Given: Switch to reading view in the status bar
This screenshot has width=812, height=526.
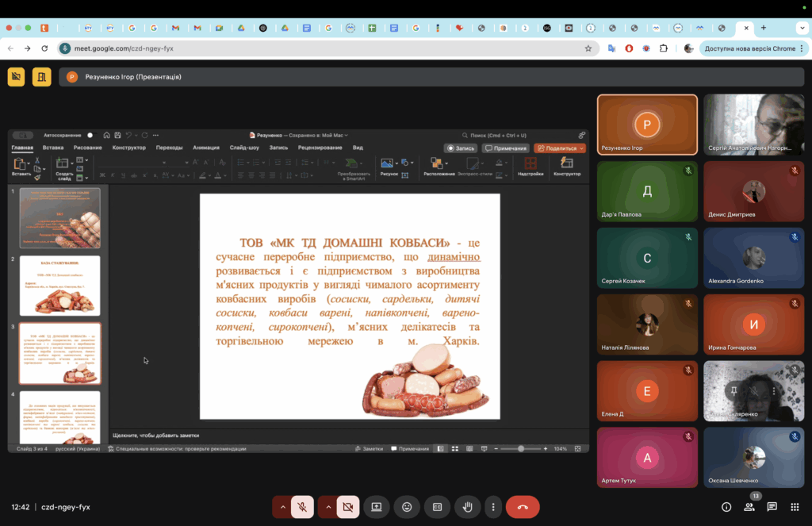Looking at the screenshot, I should (x=469, y=449).
